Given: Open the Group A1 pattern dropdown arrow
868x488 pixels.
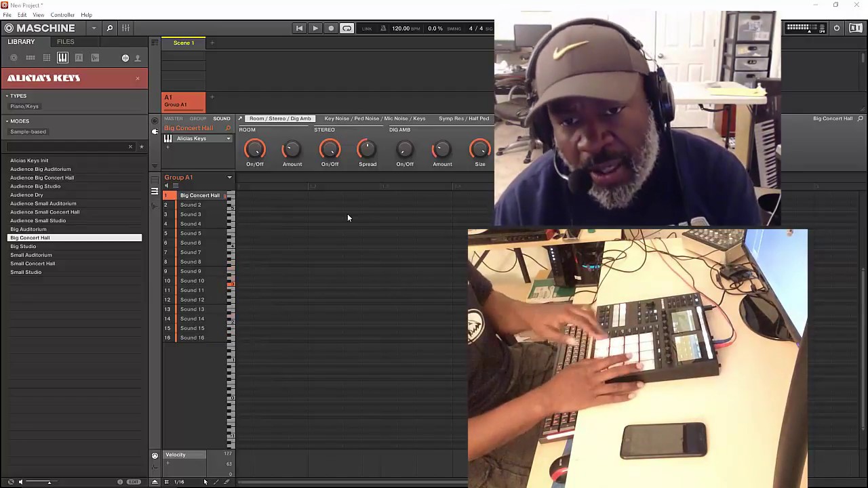Looking at the screenshot, I should [x=229, y=178].
